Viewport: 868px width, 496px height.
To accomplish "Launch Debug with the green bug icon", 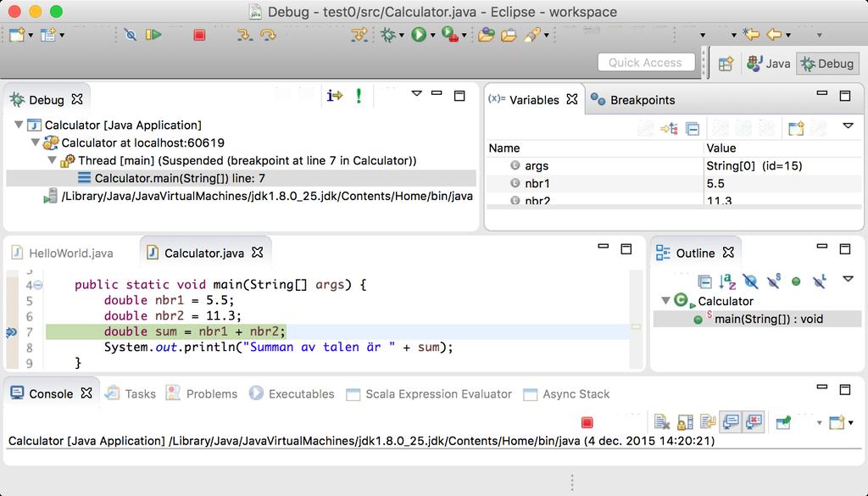I will 388,35.
